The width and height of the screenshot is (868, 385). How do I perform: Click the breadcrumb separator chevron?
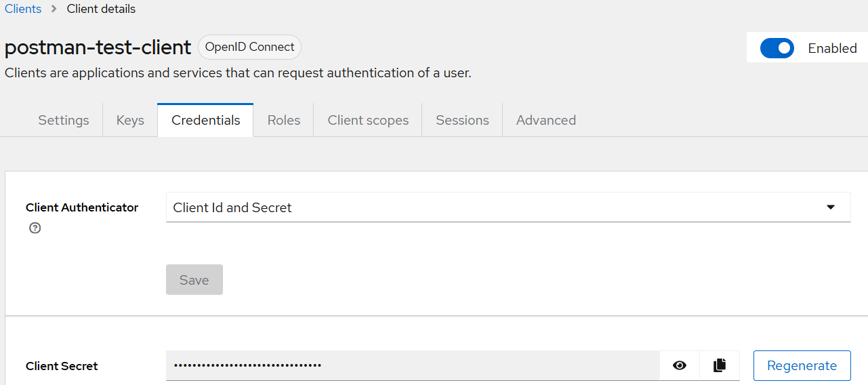54,9
